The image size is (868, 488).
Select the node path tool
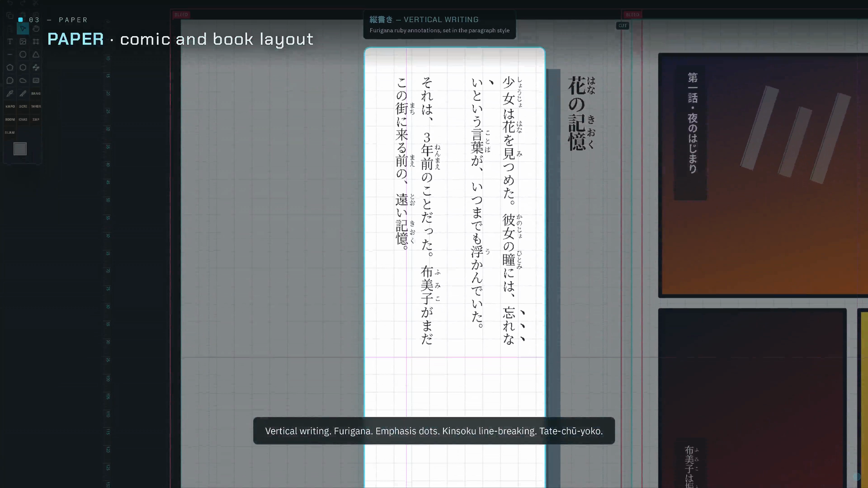point(36,68)
